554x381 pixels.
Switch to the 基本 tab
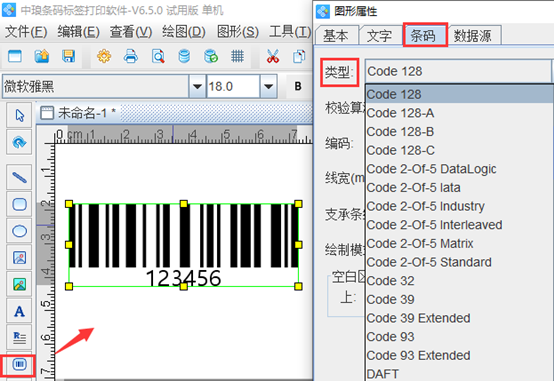coord(336,35)
